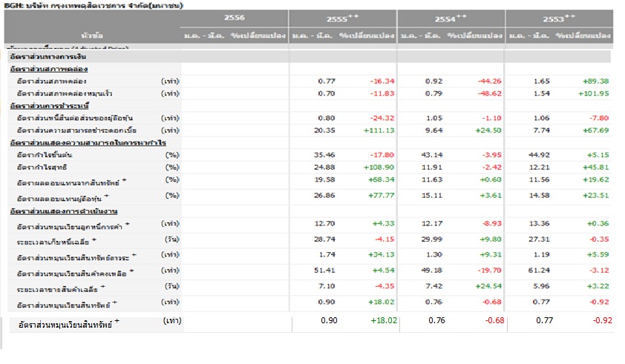Select the +101.95 change value under 2553

(594, 93)
